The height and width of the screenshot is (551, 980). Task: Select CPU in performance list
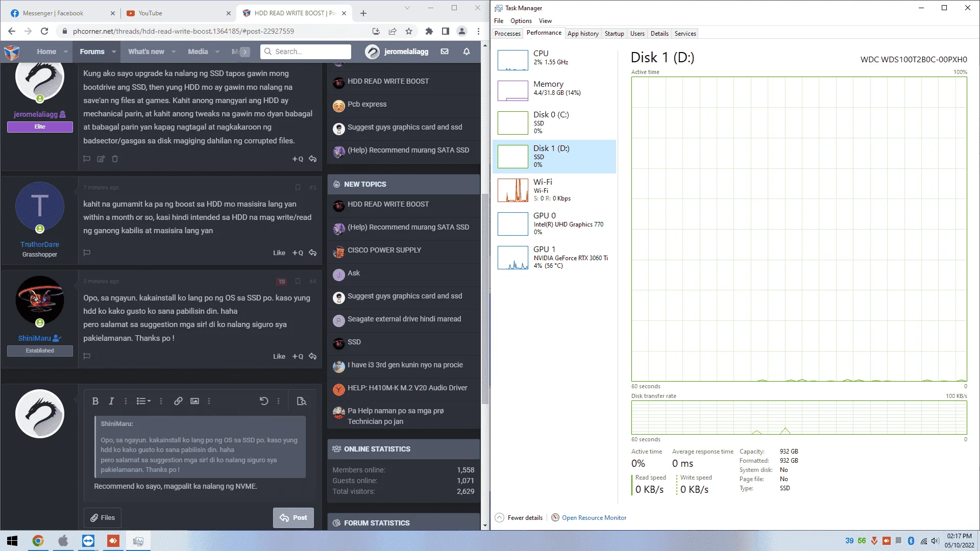coord(554,60)
